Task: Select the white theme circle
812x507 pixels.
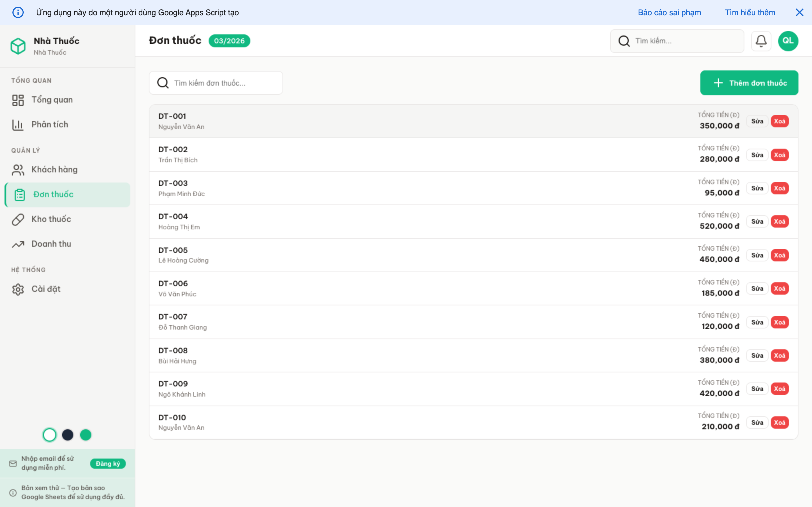Action: point(50,435)
